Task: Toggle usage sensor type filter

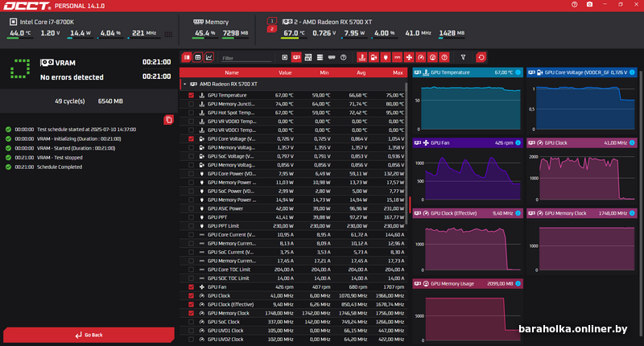Action: [432, 57]
